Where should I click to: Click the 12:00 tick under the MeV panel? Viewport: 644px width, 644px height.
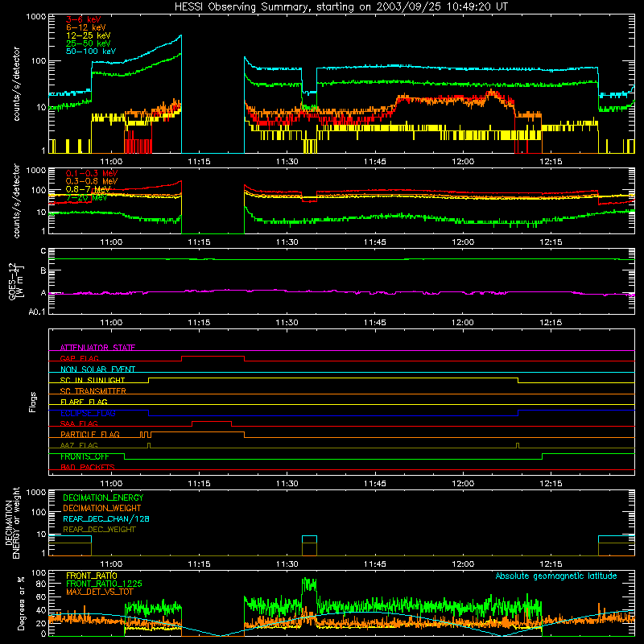tap(462, 242)
